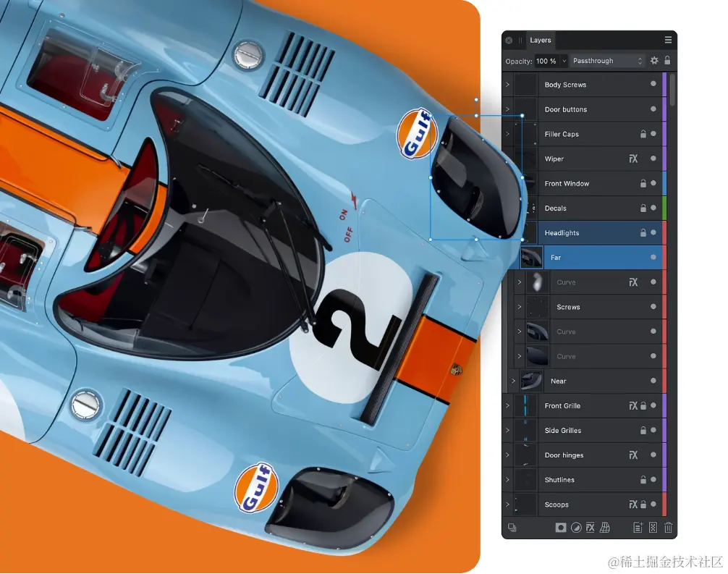Screen dimensions: 728x574
Task: Hide the Near layer
Action: [653, 380]
